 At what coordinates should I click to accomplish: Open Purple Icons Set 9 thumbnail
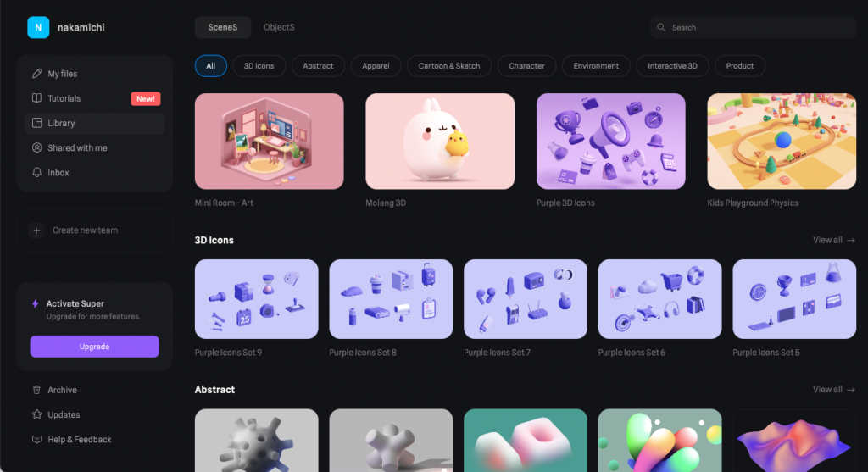pos(256,299)
